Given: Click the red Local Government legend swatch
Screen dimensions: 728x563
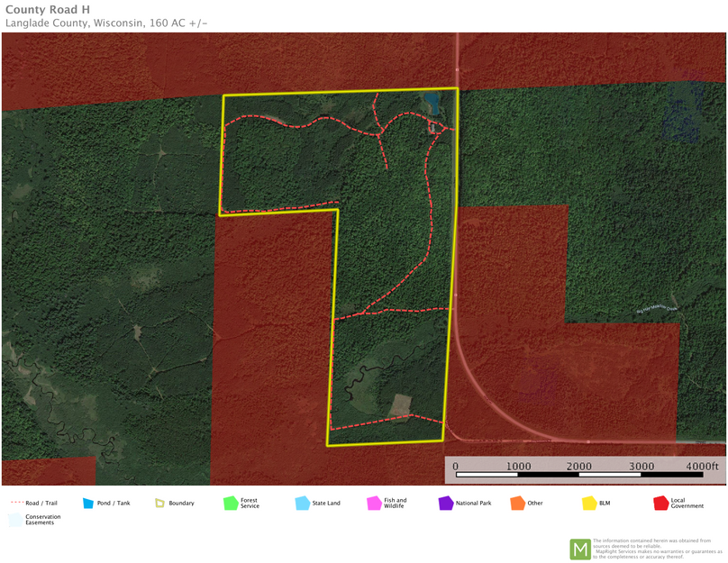Looking at the screenshot, I should tap(660, 503).
